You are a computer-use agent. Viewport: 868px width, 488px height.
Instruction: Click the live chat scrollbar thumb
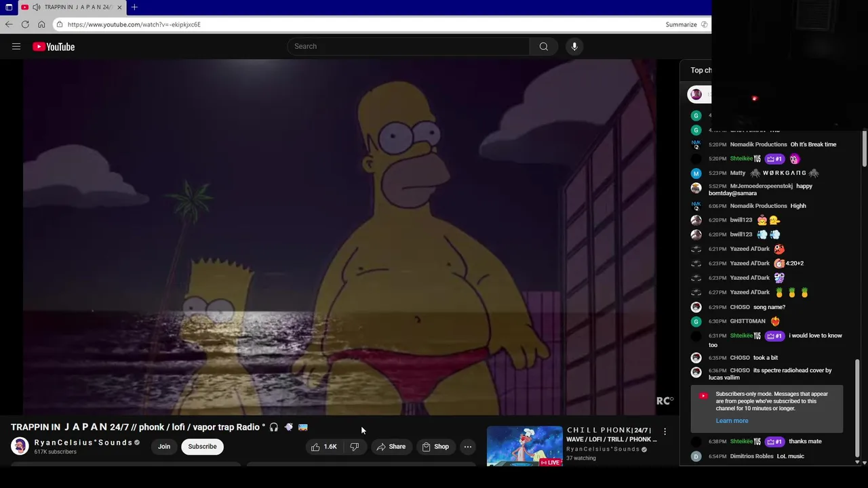857,408
